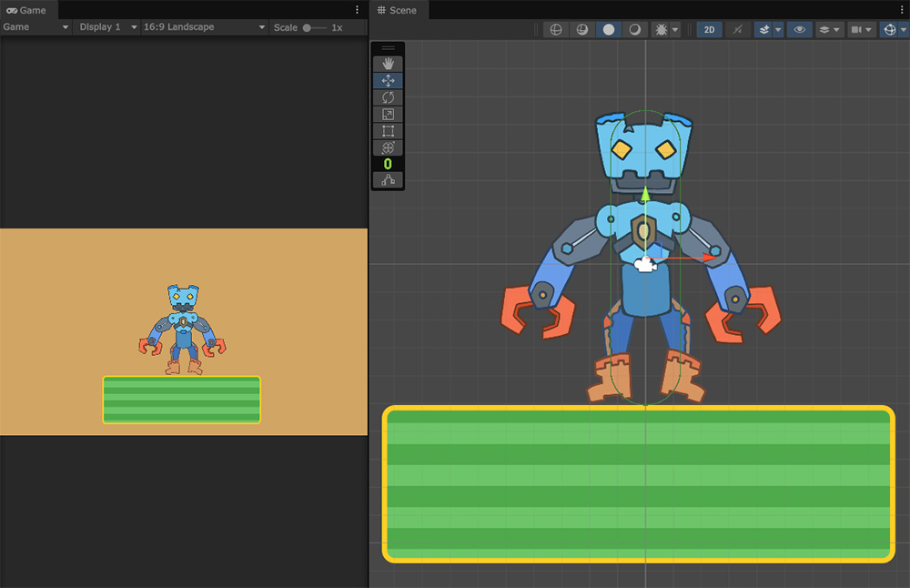
Task: Open the Scene panel three-dot menu
Action: tap(900, 10)
